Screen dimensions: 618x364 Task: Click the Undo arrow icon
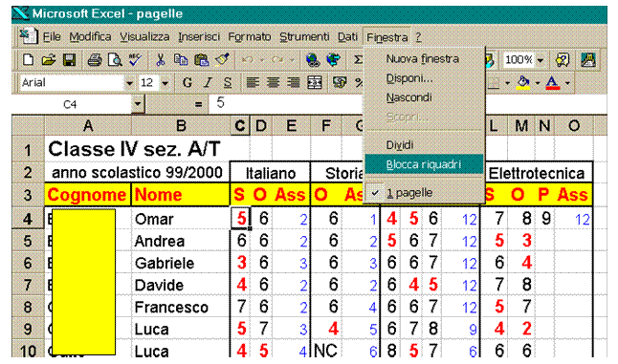pos(247,60)
